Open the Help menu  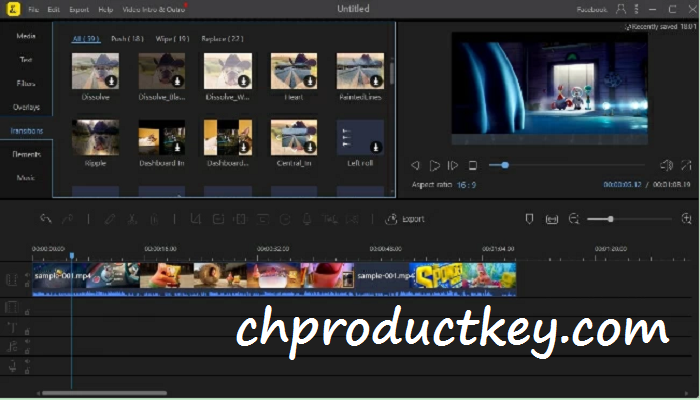105,9
